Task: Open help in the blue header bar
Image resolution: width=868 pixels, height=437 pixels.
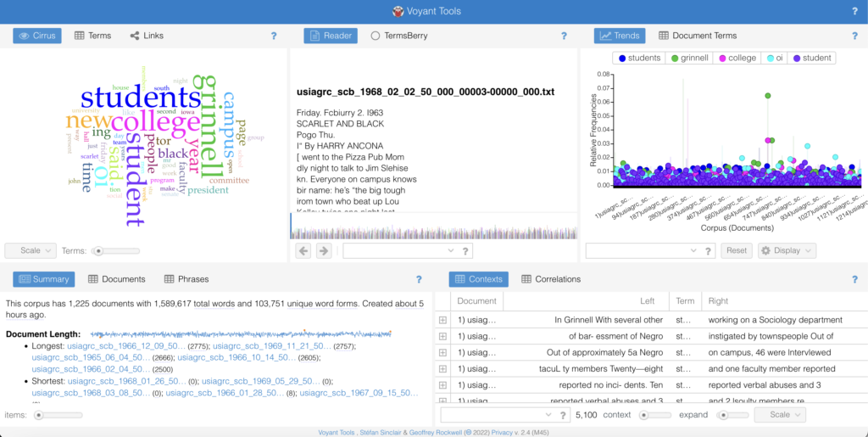Action: tap(854, 12)
